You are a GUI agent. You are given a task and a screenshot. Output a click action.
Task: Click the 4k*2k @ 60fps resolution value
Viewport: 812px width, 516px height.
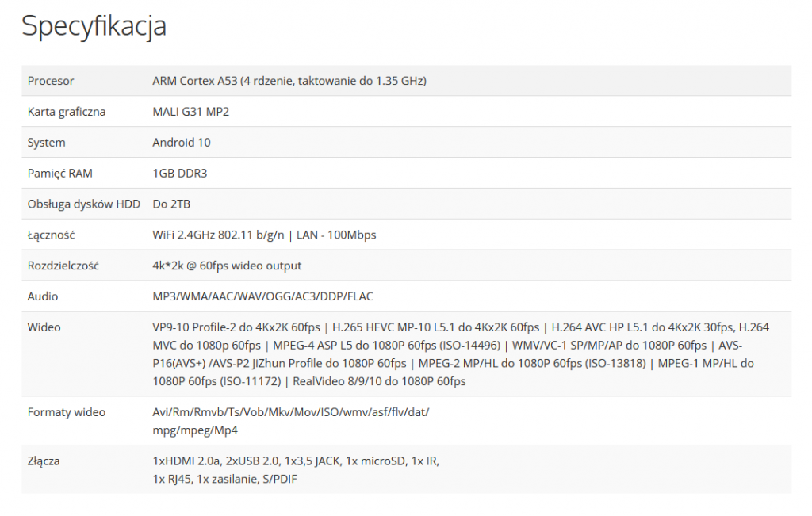(x=227, y=266)
